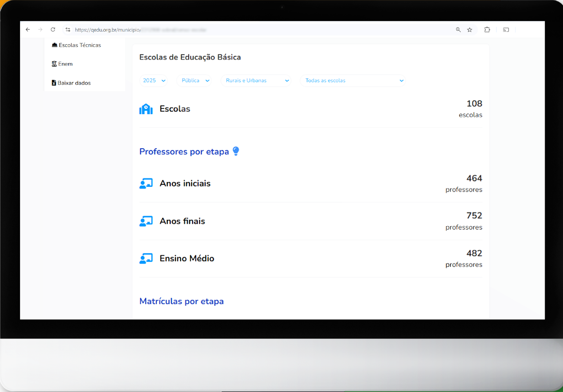563x392 pixels.
Task: Open site information icon in address bar
Action: [68, 30]
